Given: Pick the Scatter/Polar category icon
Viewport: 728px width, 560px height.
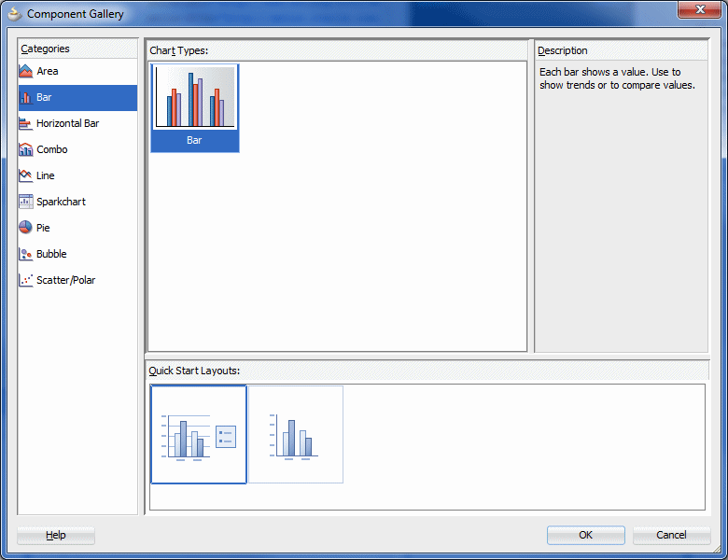Looking at the screenshot, I should pyautogui.click(x=26, y=280).
